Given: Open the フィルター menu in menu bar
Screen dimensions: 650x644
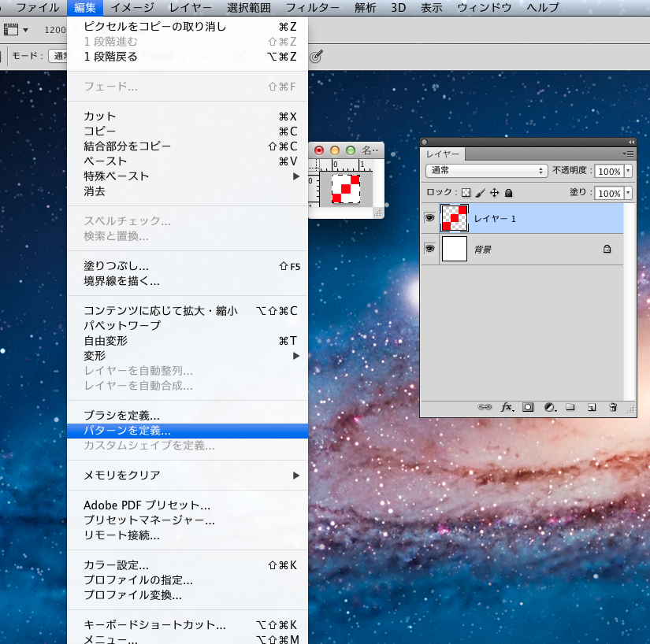Looking at the screenshot, I should 312,8.
